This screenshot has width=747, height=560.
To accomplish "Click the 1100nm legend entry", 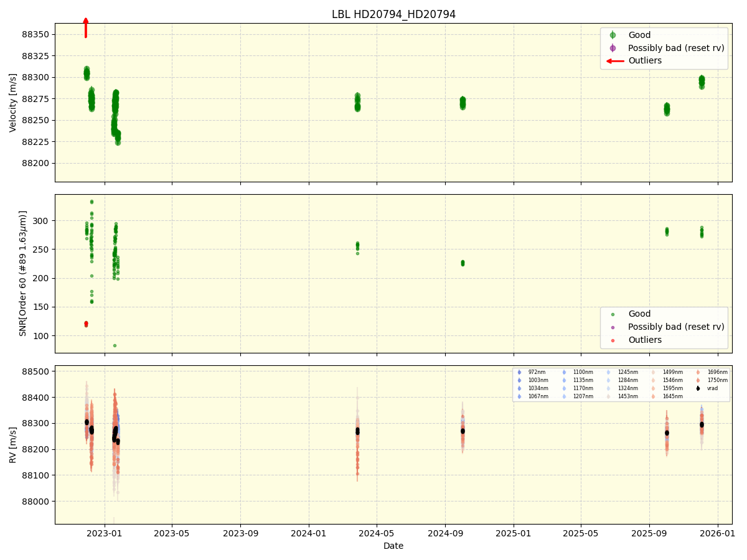I will (x=578, y=372).
